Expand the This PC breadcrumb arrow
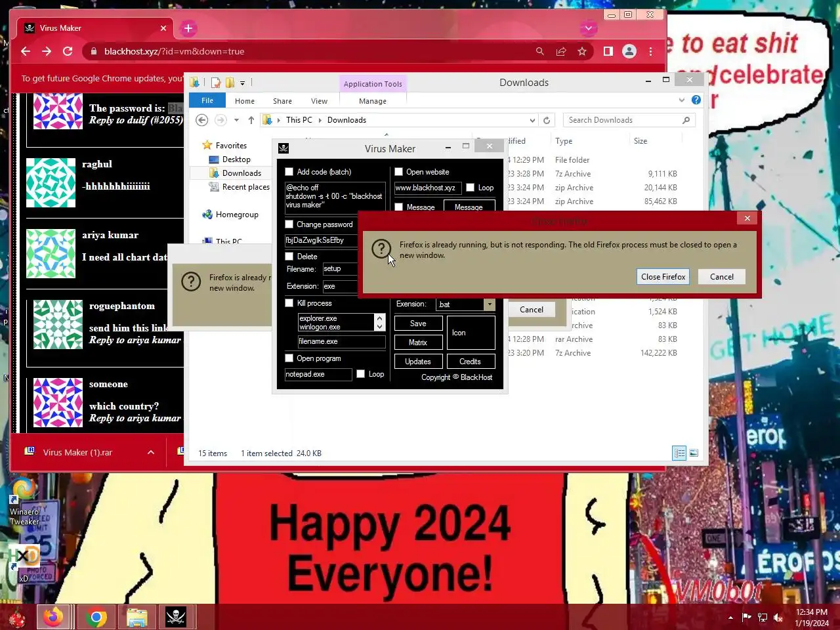Viewport: 840px width, 630px height. (x=321, y=120)
